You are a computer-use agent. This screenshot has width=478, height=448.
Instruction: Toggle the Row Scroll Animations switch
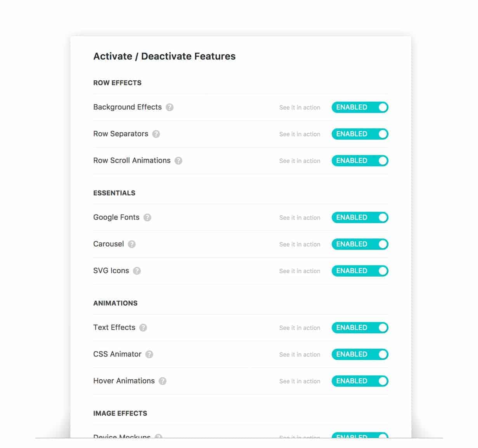[360, 161]
